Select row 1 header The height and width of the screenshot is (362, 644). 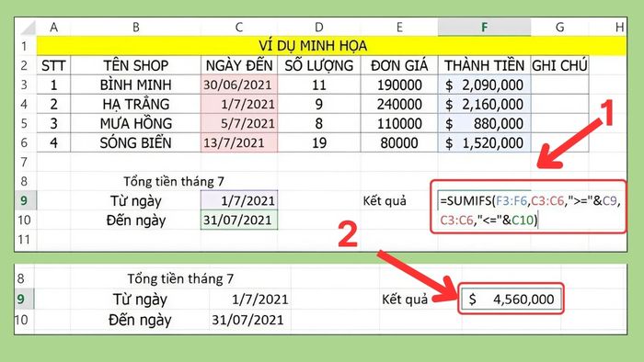click(26, 46)
